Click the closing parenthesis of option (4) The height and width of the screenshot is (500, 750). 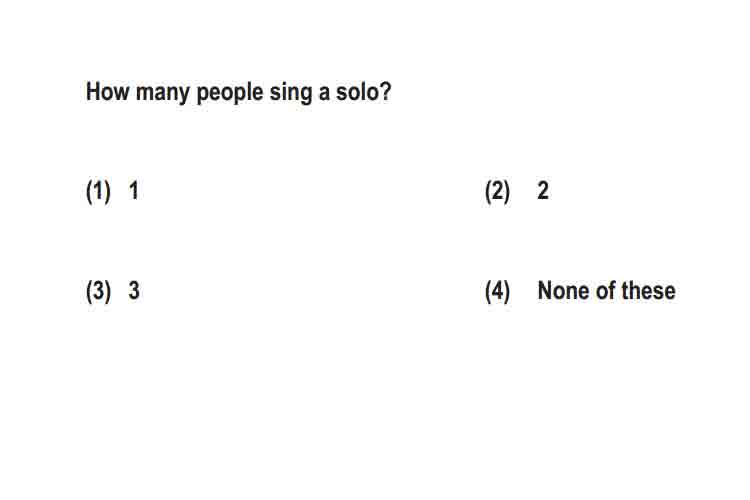tap(507, 291)
